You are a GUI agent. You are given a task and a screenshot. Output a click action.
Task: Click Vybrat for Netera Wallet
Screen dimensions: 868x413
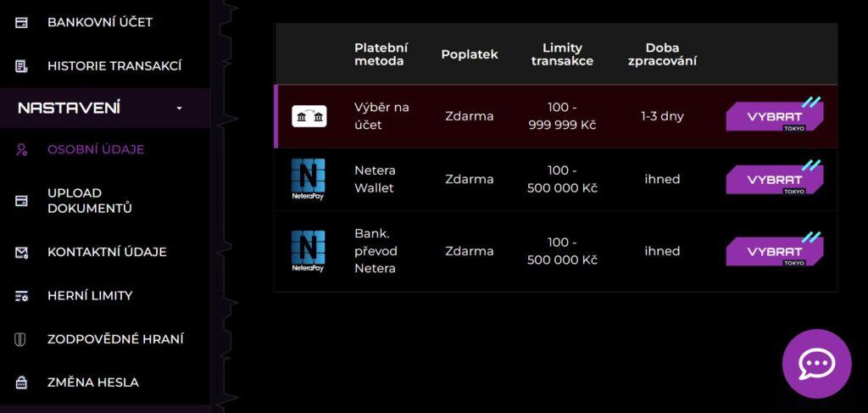tap(775, 180)
